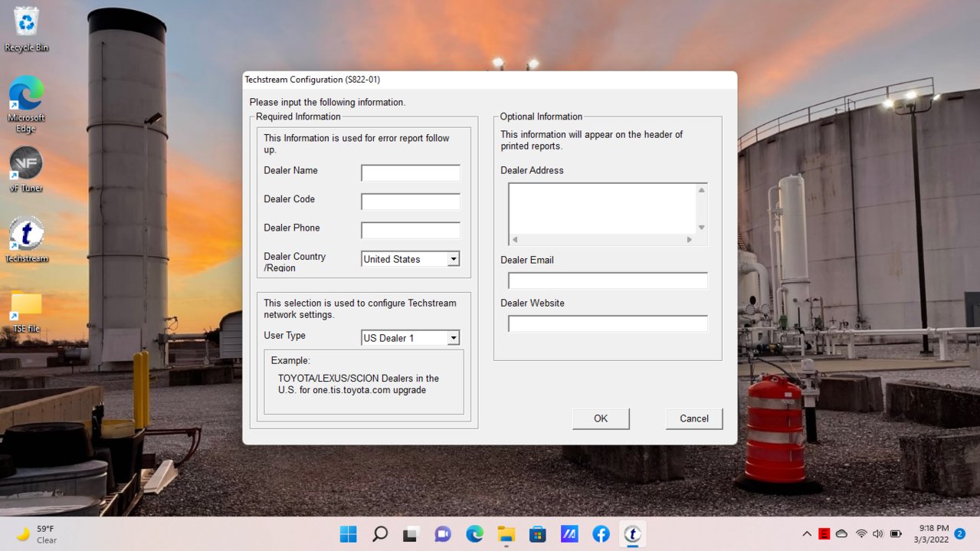Open the volume control in tray

[878, 533]
